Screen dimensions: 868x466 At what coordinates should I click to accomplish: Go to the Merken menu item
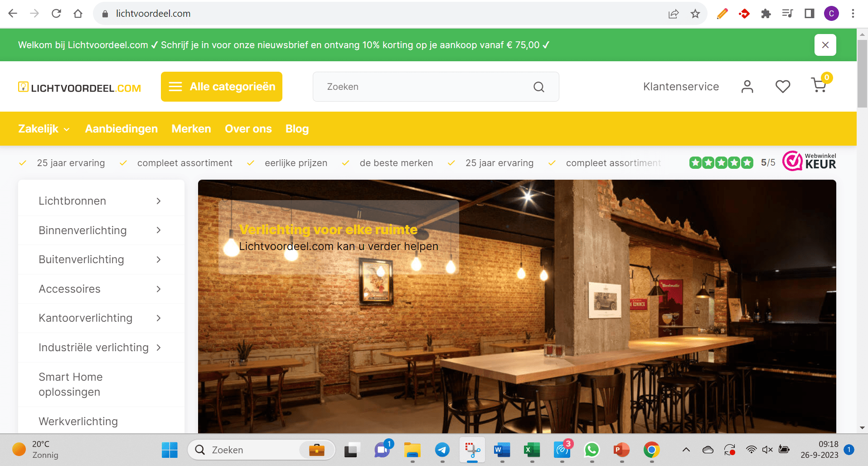(x=191, y=129)
